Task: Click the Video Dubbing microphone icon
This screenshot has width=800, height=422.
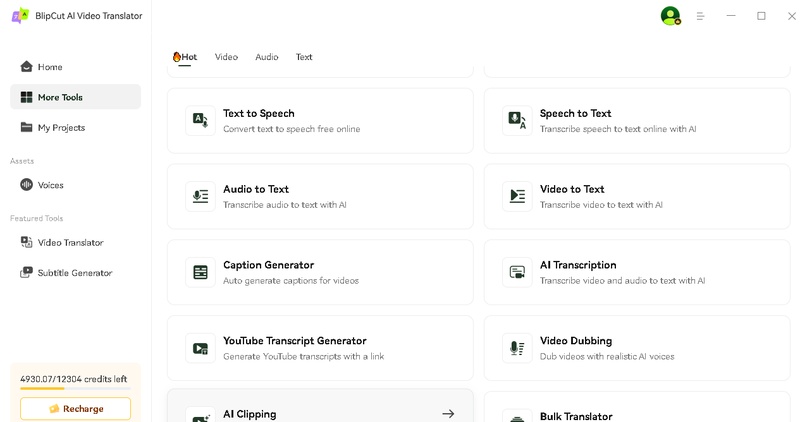Action: click(x=517, y=348)
